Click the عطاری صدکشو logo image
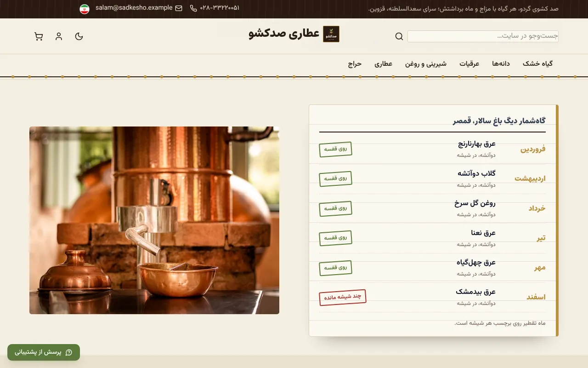588x368 pixels. pos(331,34)
